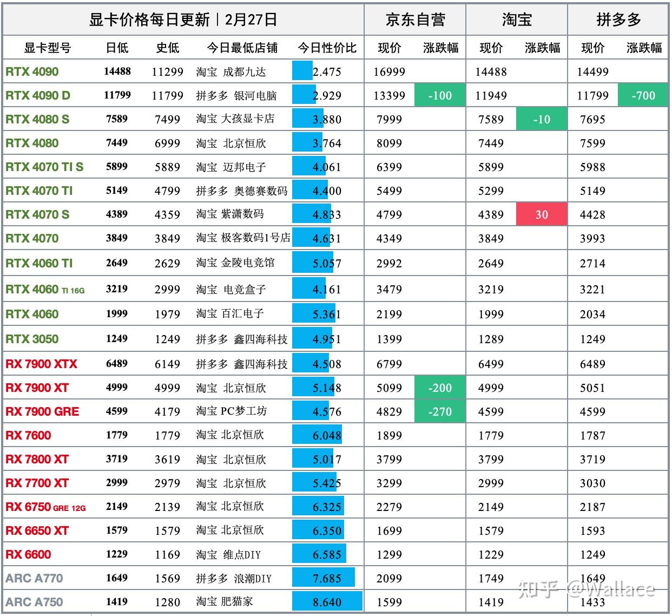The image size is (672, 616).
Task: Click the title 显卡价格每日更新 2月27日
Action: pos(182,18)
